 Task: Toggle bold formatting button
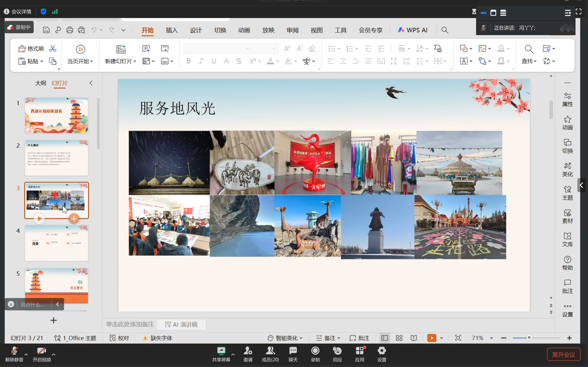(188, 61)
